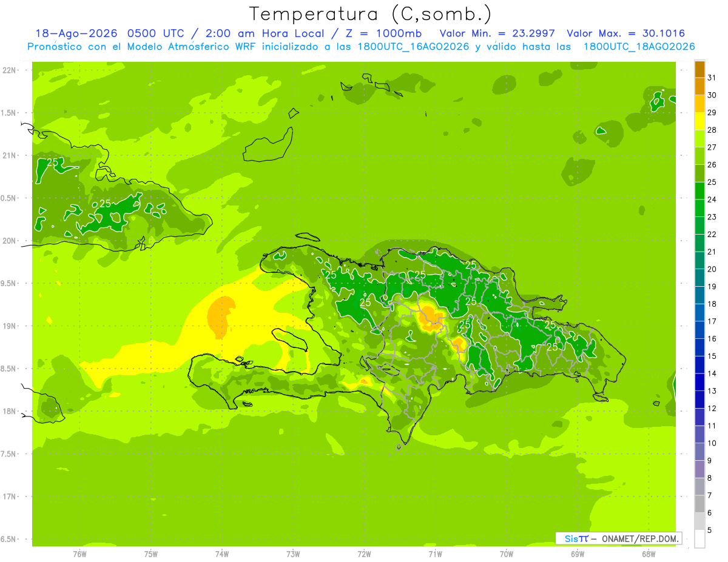Click the Great Inagua island outline

(268, 144)
